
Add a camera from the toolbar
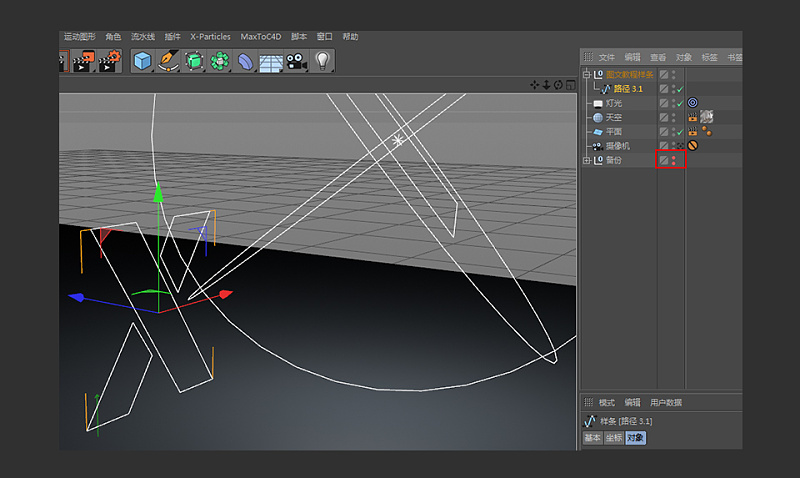(x=297, y=61)
